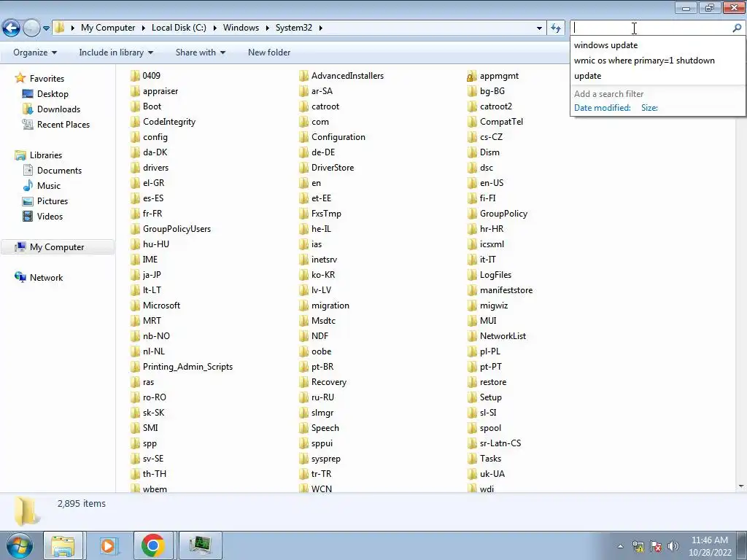The width and height of the screenshot is (747, 560).
Task: Select Libraries in navigation pane
Action: point(46,155)
